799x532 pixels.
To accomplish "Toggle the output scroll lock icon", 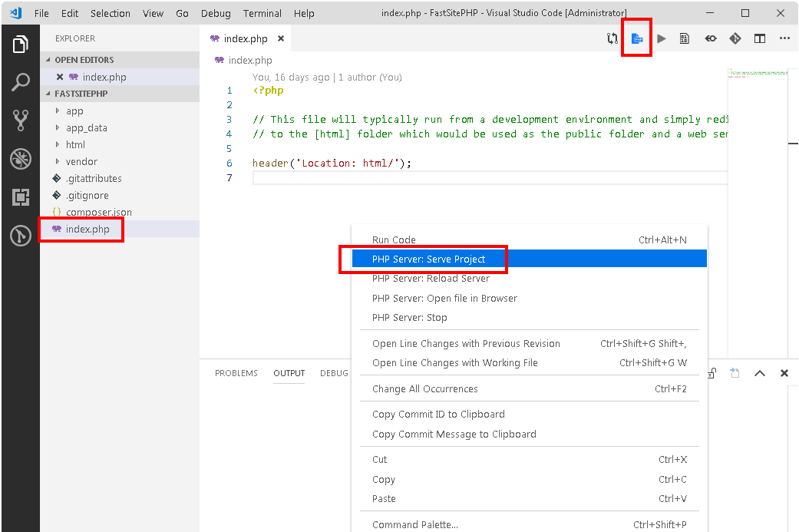I will pyautogui.click(x=712, y=373).
